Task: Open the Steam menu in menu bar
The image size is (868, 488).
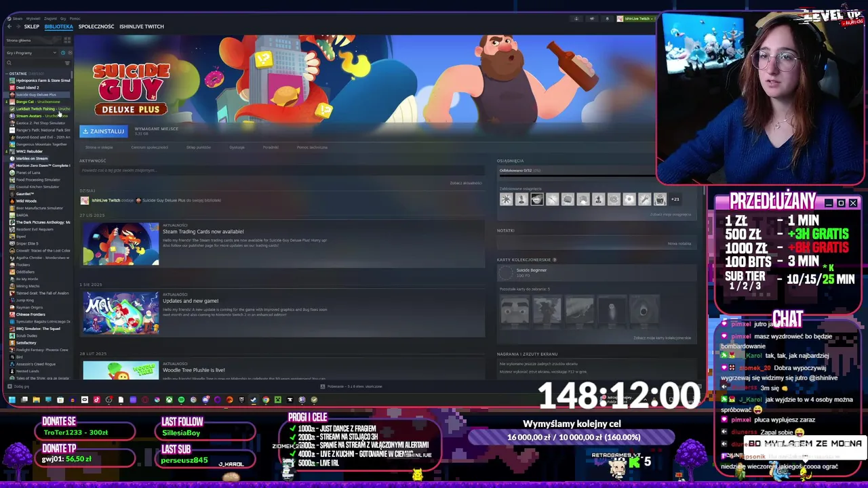Action: pos(16,18)
